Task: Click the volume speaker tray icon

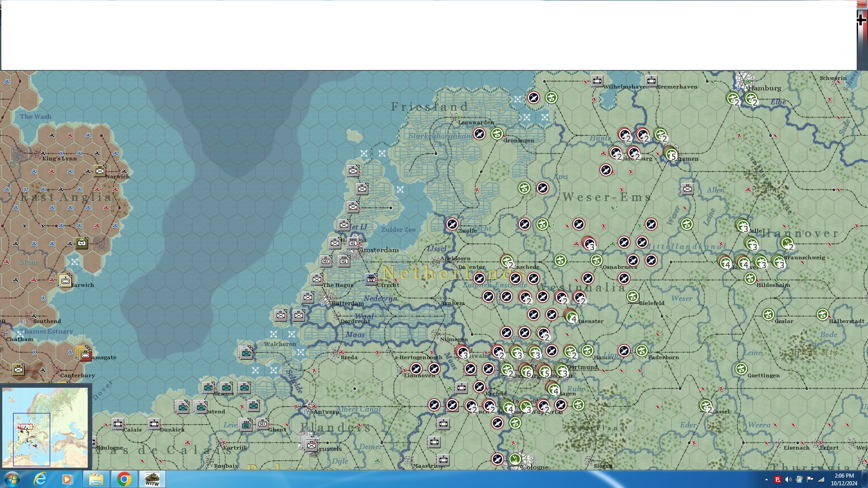Action: (788, 479)
